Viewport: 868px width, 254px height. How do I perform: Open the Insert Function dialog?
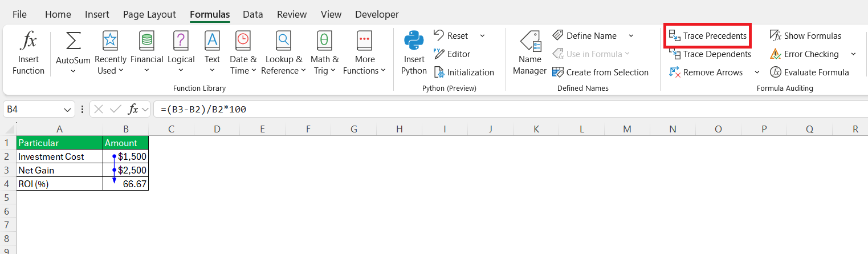[28, 54]
